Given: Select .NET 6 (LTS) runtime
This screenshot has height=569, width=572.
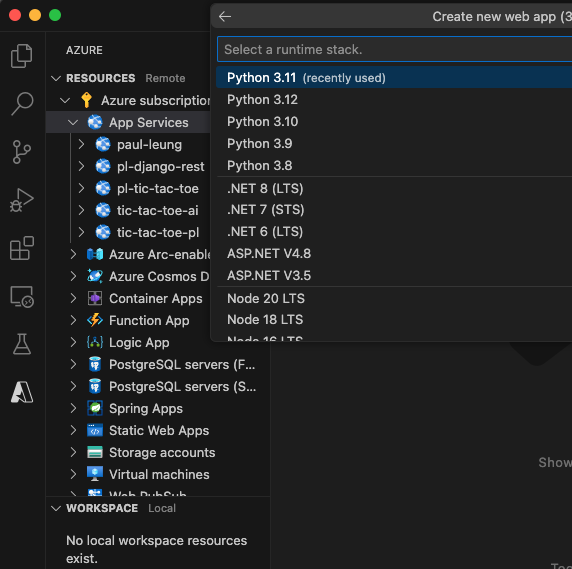Looking at the screenshot, I should (394, 232).
